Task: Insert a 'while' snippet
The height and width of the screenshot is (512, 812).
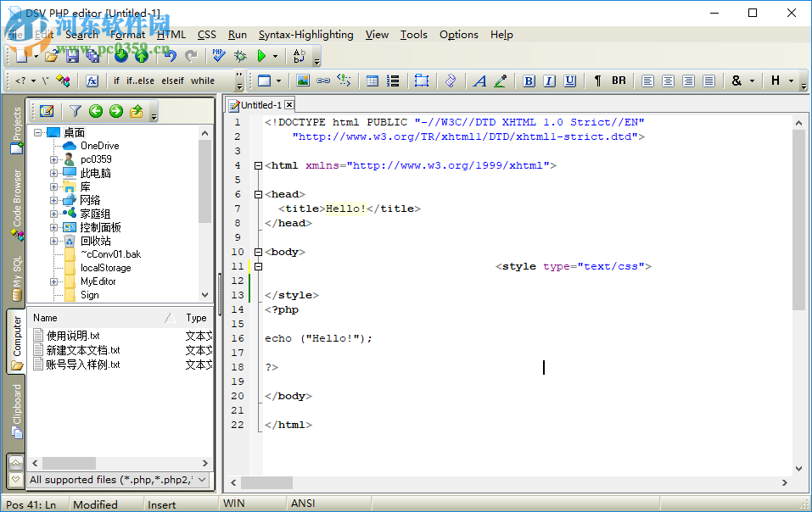Action: (204, 81)
